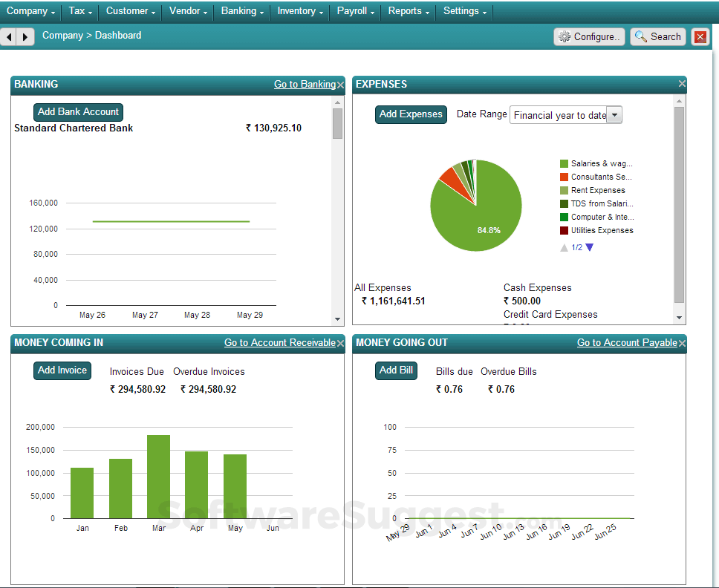Click the Add Bank Account button
This screenshot has width=719, height=588.
[78, 111]
